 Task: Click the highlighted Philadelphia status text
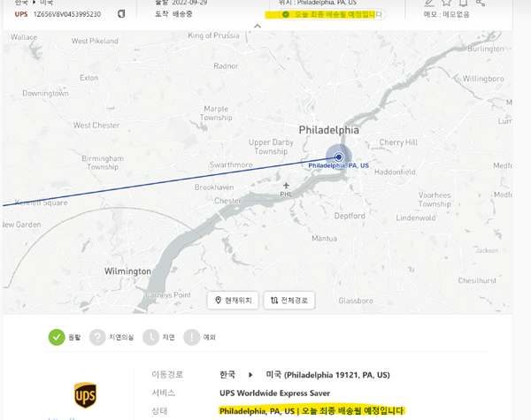click(312, 411)
